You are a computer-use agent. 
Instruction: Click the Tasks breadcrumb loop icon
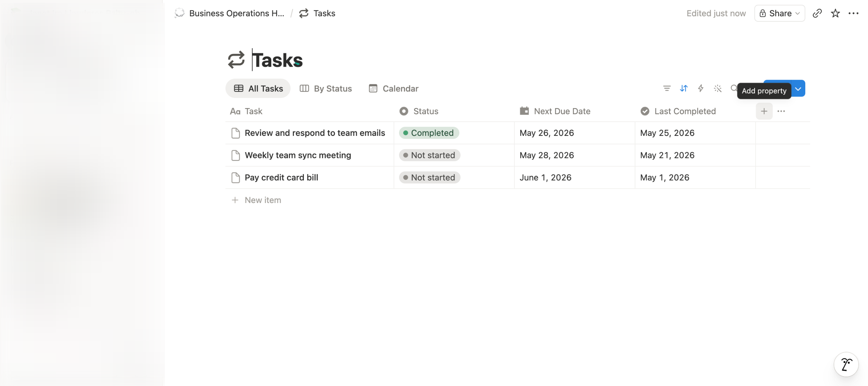coord(304,13)
